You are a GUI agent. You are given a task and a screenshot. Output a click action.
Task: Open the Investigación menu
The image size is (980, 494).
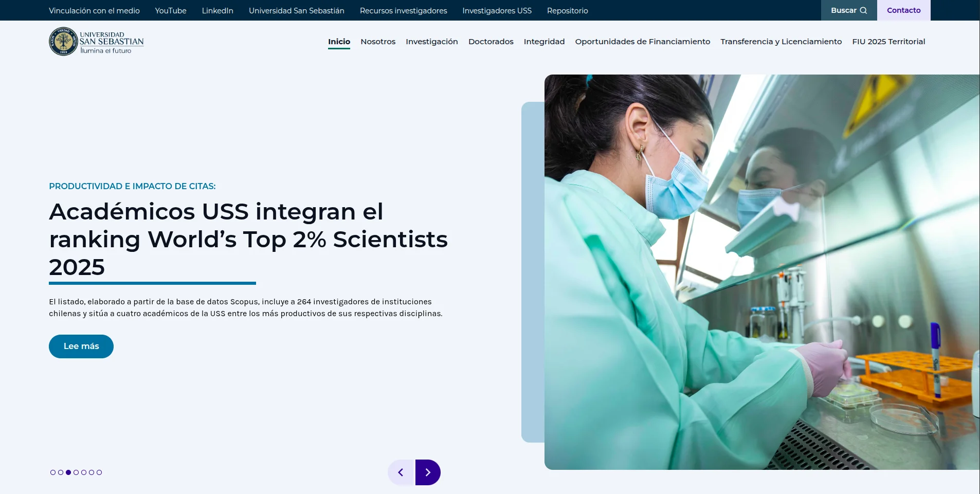431,42
